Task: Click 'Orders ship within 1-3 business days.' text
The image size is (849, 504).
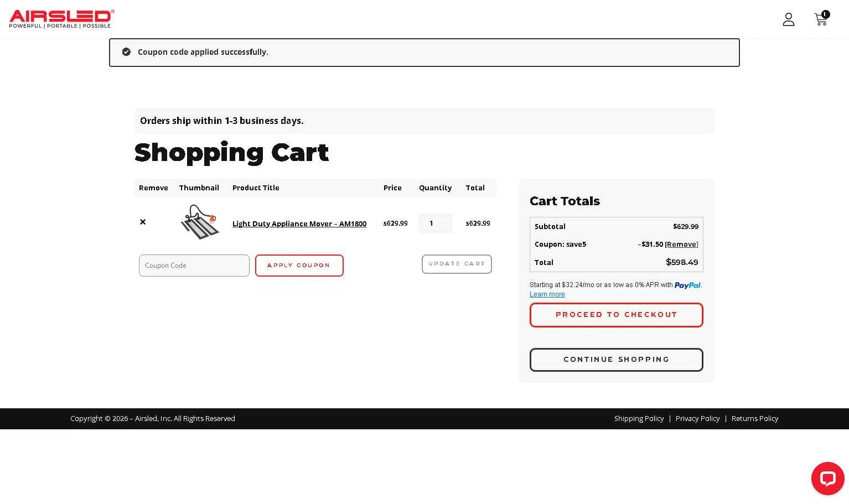Action: coord(222,121)
